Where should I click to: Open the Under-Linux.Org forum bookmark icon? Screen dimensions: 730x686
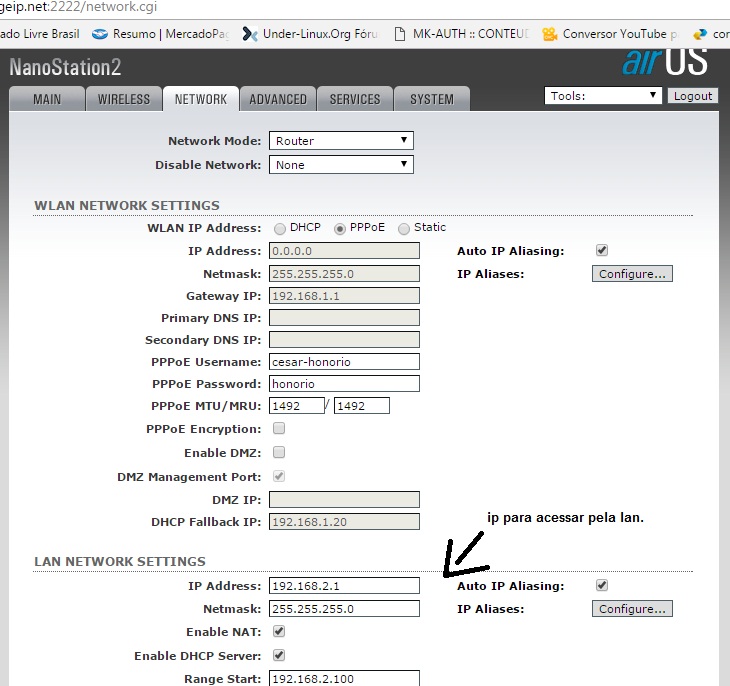(250, 34)
